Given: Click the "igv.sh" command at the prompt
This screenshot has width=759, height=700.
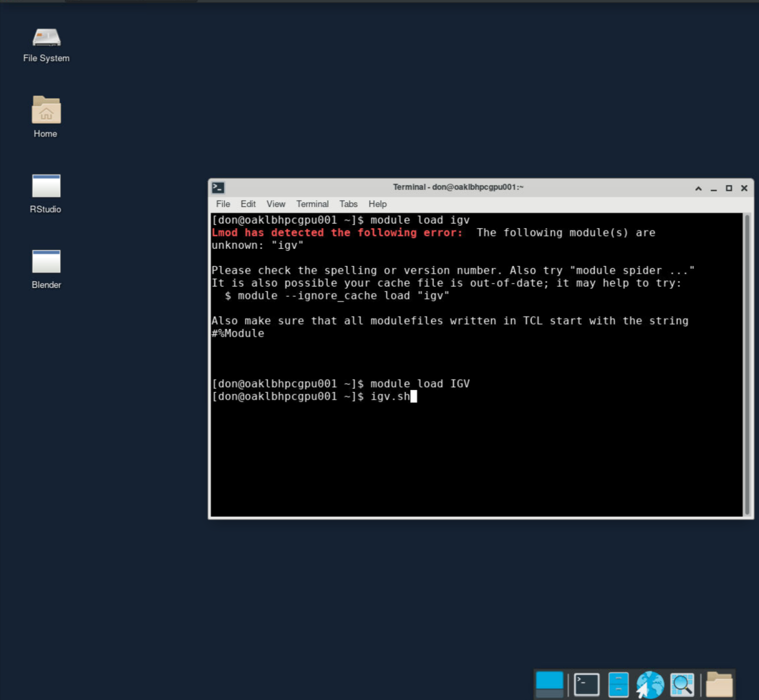Looking at the screenshot, I should [x=390, y=397].
